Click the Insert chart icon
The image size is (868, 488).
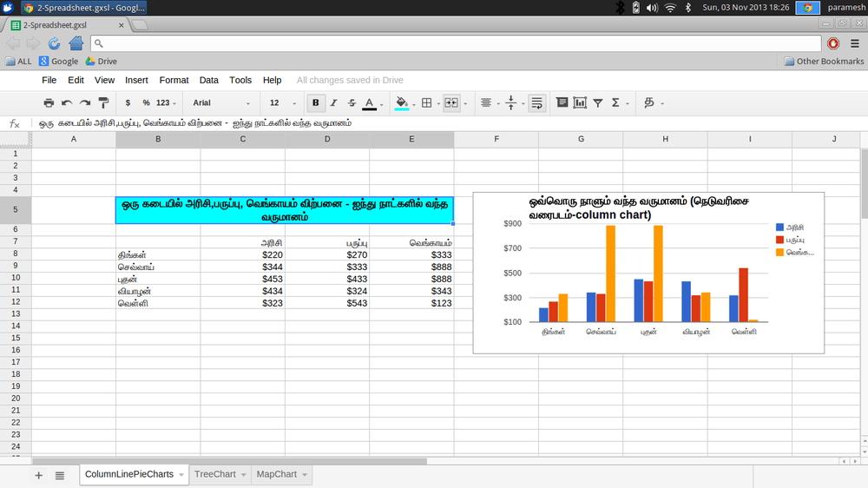[580, 102]
